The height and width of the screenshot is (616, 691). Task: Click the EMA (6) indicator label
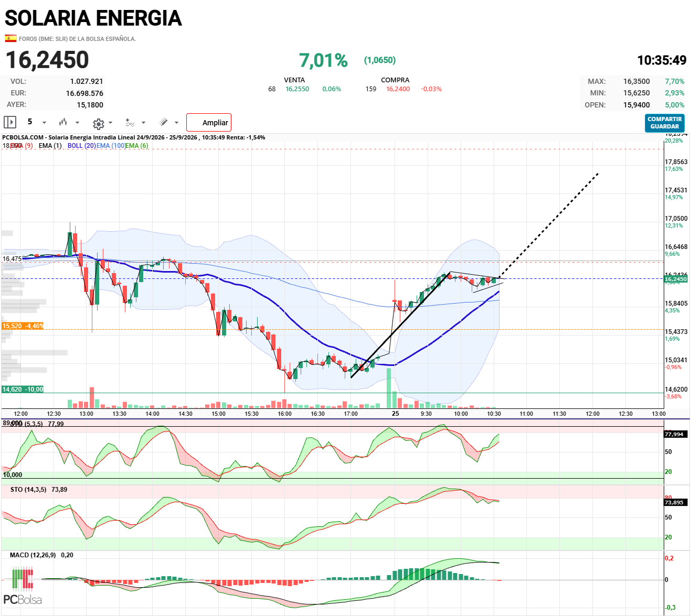(x=136, y=146)
